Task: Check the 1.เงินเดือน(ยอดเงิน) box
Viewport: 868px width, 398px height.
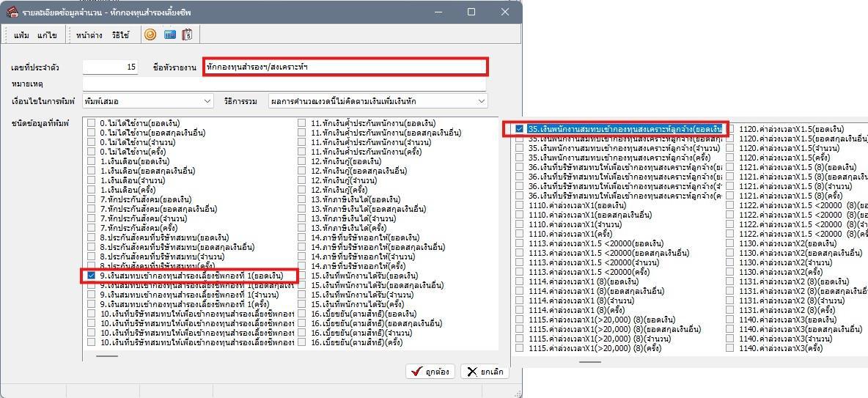Action: 92,161
